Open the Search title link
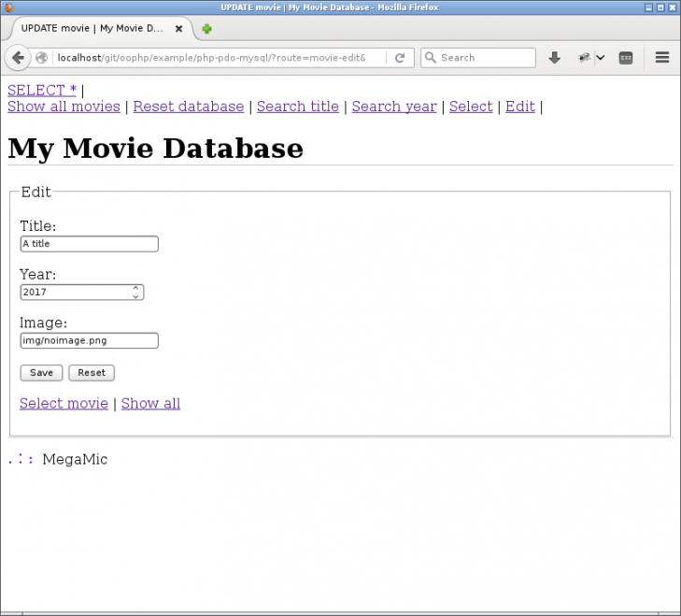 click(298, 107)
